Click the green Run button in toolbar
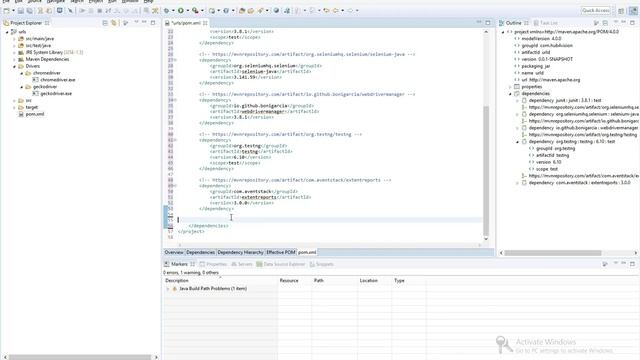Screen dimensions: 640x360 [x=180, y=11]
